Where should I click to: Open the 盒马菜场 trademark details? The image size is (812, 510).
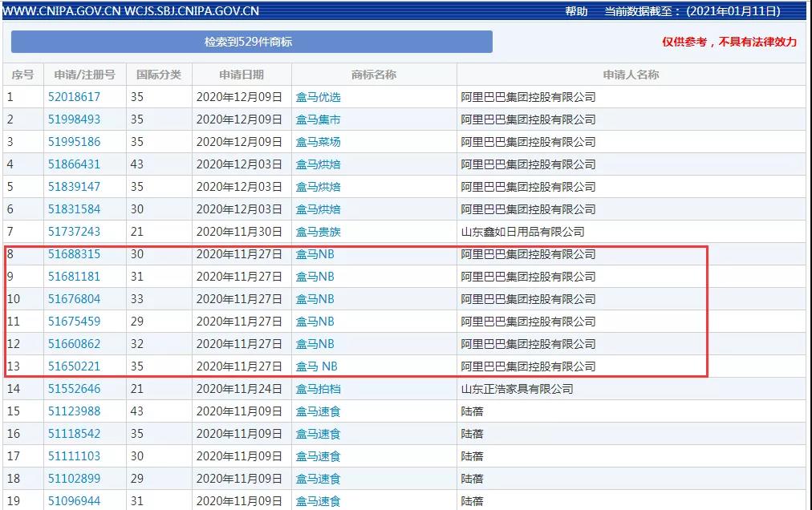click(318, 142)
